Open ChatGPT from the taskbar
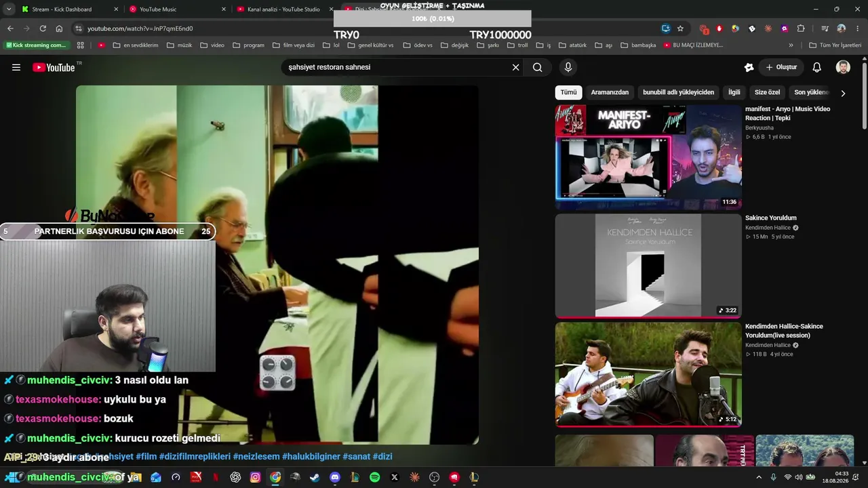This screenshot has height=488, width=868. [x=235, y=477]
